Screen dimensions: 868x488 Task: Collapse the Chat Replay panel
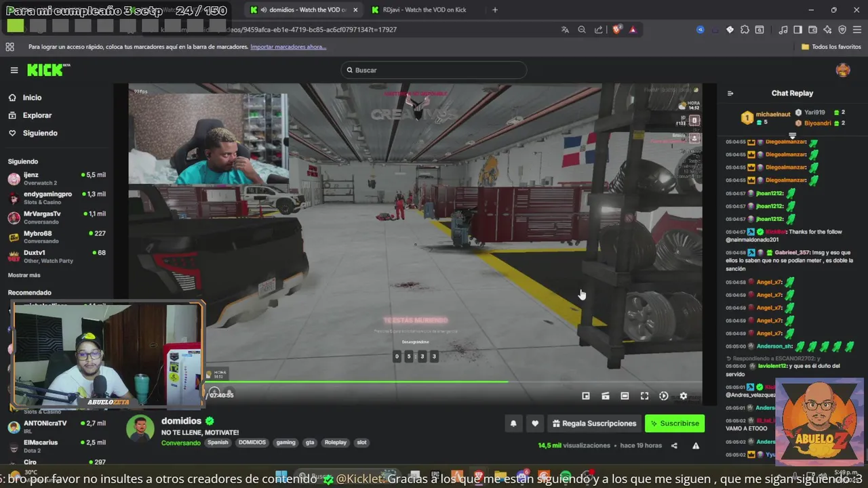[x=730, y=94]
